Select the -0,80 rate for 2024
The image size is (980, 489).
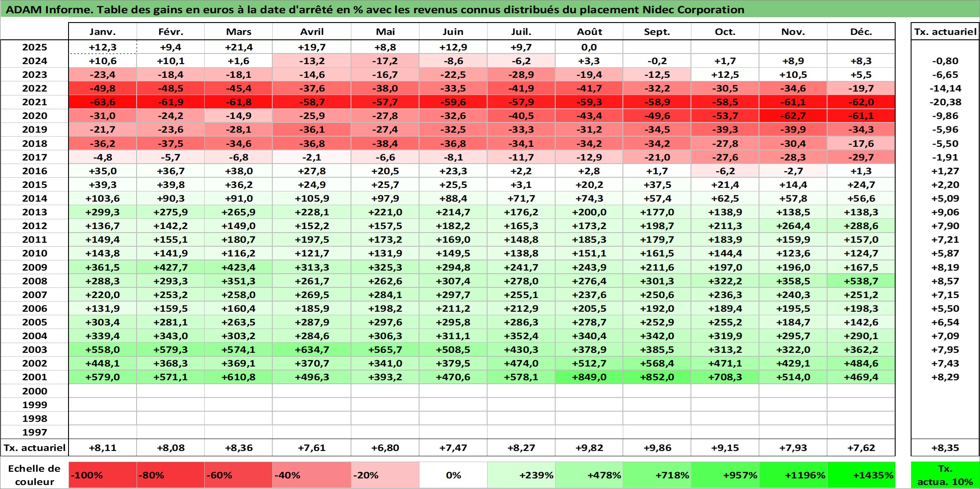pyautogui.click(x=945, y=61)
